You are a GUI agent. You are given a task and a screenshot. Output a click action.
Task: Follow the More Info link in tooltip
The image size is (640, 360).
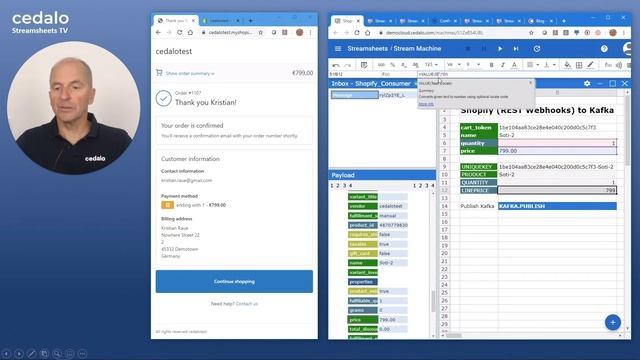tap(426, 104)
